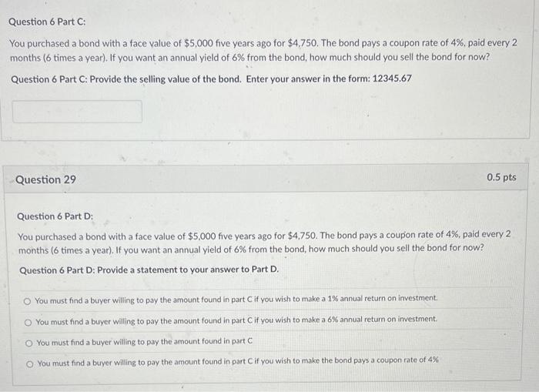This screenshot has height=392, width=539.
Task: Click the 'Question 6 Part C:' heading at top
Action: (x=47, y=22)
